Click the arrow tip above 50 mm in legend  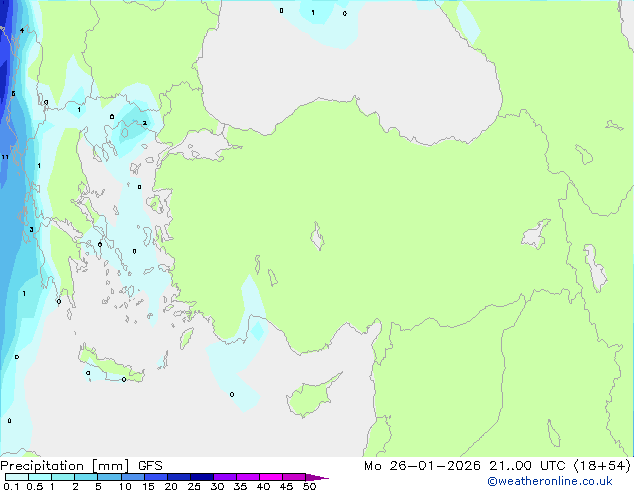tap(317, 477)
